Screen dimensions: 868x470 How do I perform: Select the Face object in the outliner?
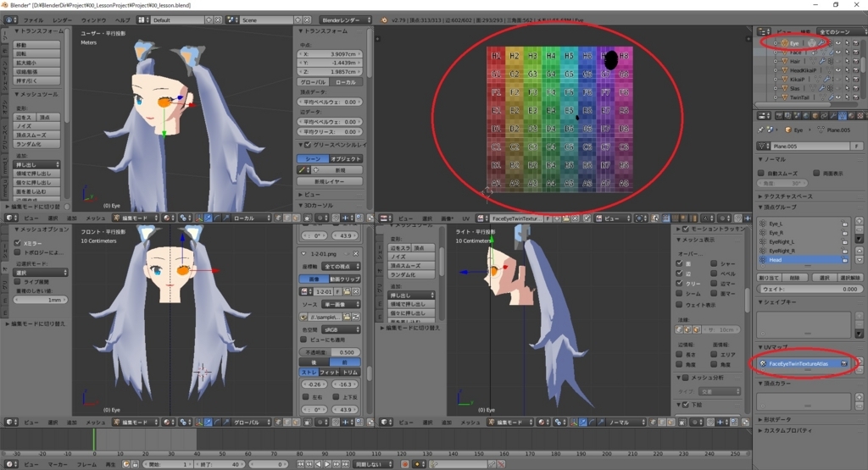pyautogui.click(x=795, y=52)
